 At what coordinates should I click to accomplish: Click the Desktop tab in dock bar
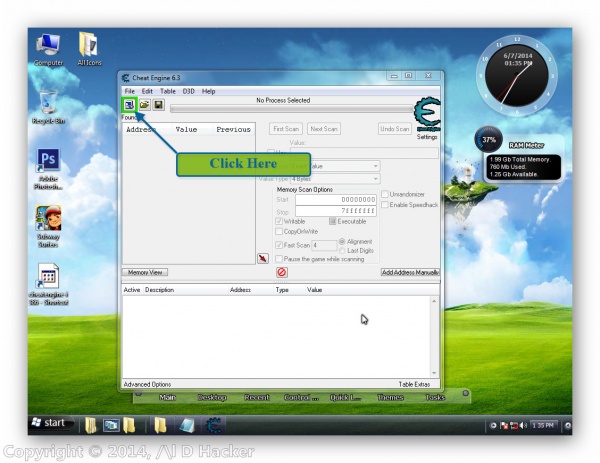click(212, 398)
